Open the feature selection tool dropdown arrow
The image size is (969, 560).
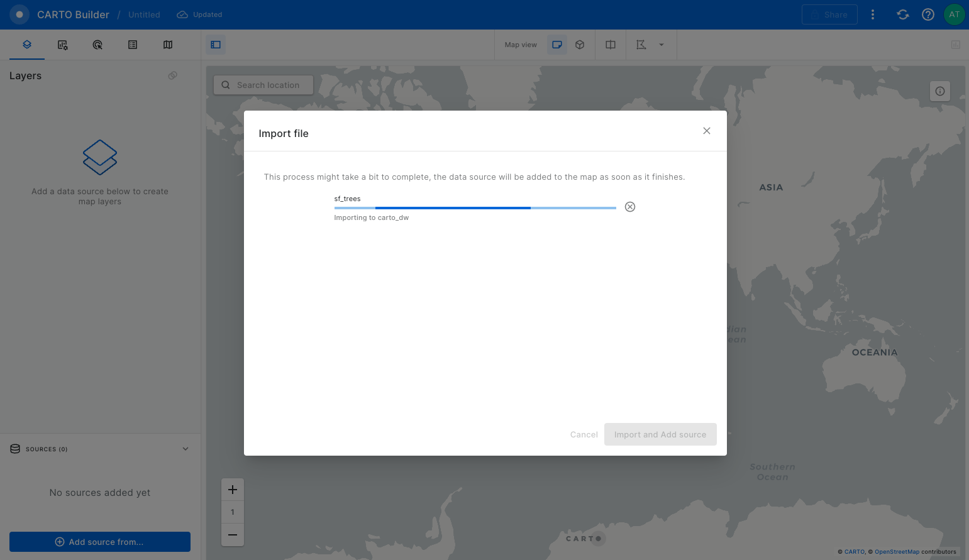(661, 45)
